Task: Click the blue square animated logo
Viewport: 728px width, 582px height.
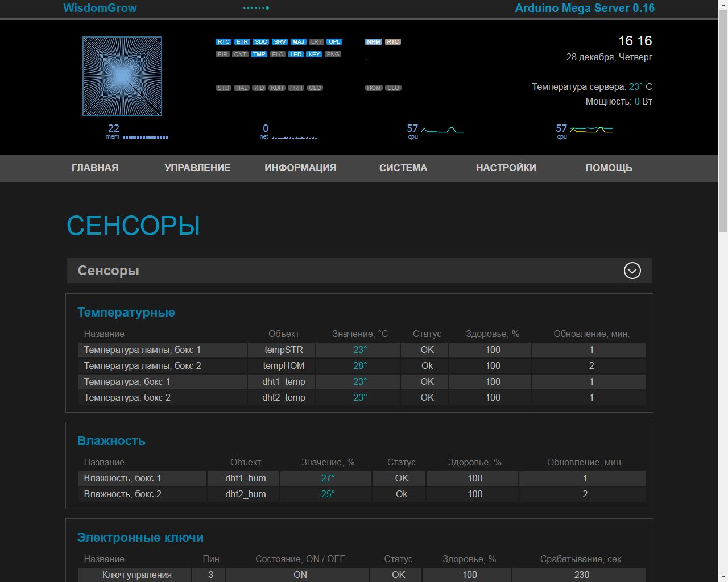Action: coord(122,76)
